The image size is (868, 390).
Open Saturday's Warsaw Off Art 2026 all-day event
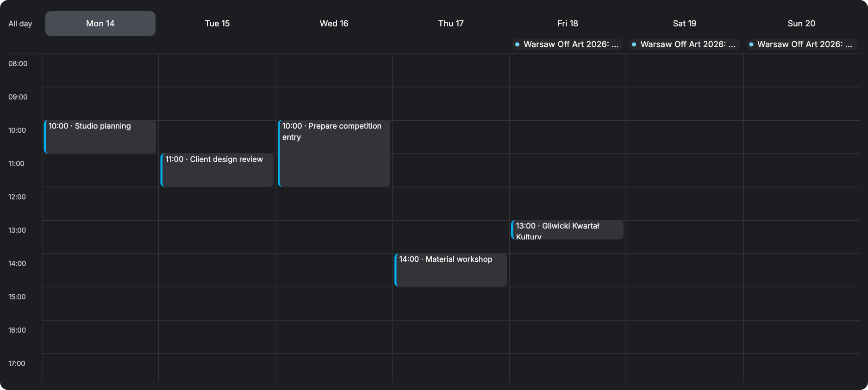[685, 44]
